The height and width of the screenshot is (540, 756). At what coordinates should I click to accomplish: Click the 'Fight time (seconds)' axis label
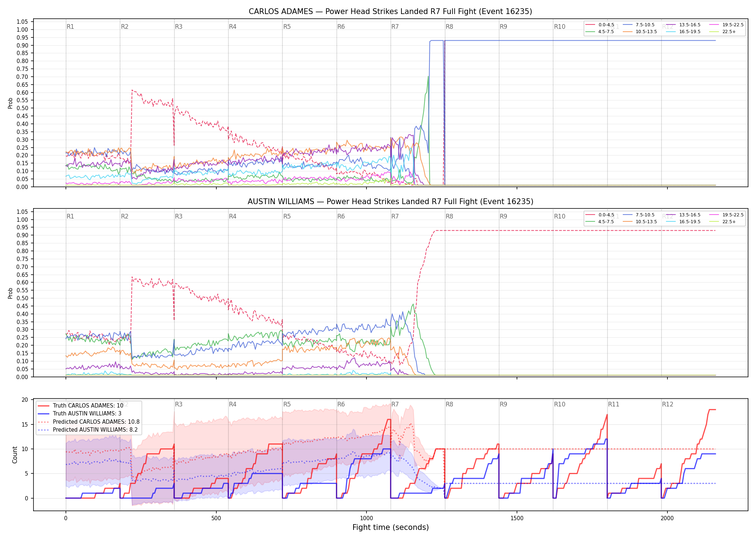[391, 527]
